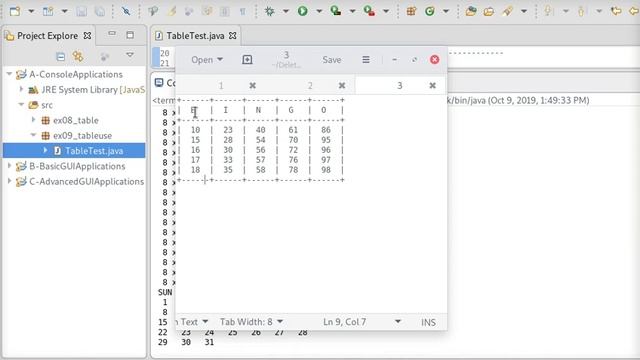Close document tab 2
Screen dimensions: 640x360
coord(342,86)
